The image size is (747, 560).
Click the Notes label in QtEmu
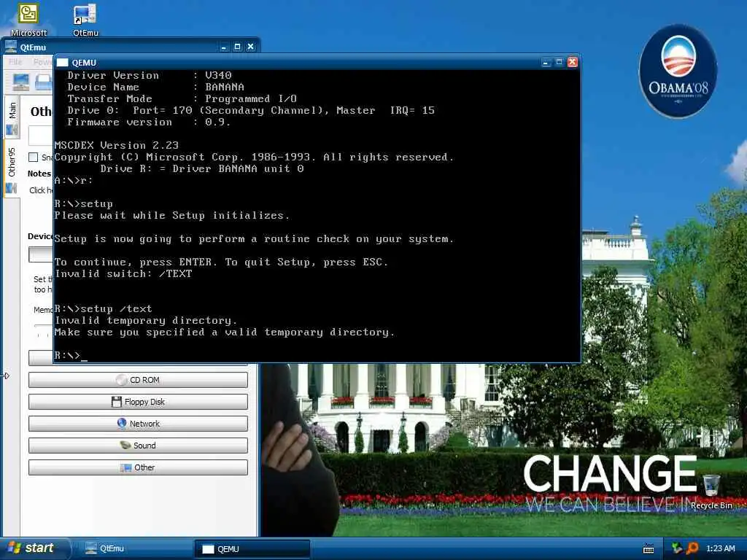(39, 174)
